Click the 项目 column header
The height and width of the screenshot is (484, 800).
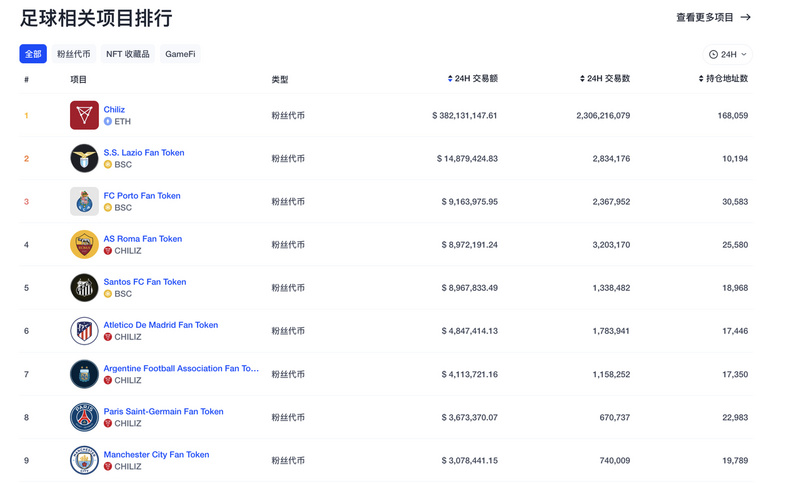click(x=79, y=80)
